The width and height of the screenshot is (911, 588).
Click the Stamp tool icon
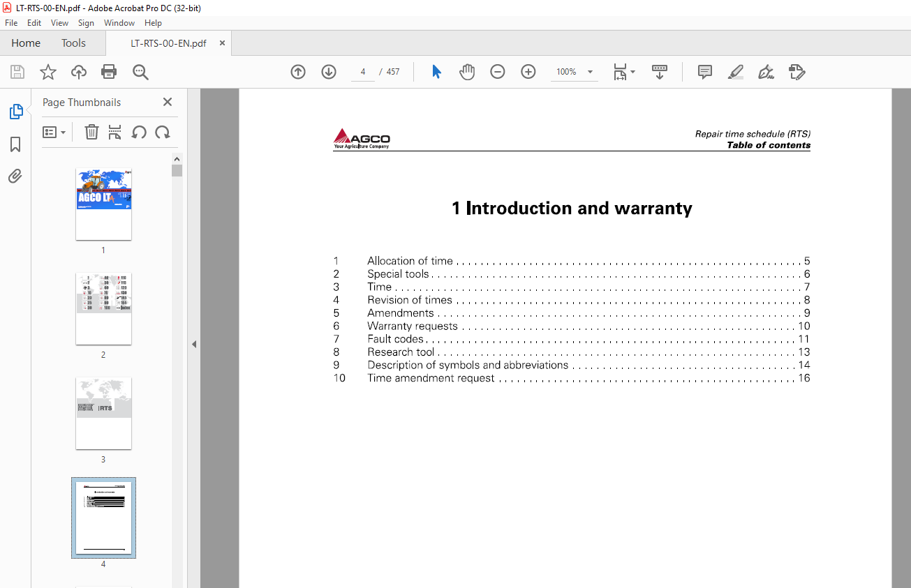(x=797, y=72)
